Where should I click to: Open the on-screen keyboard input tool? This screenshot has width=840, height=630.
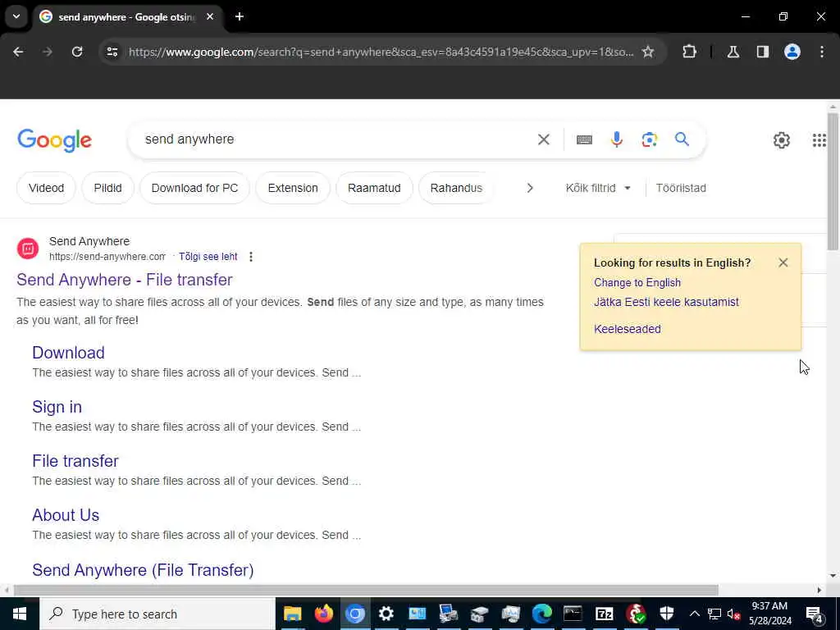(584, 139)
